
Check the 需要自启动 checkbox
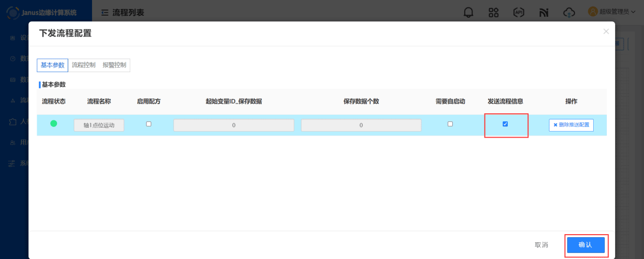coord(450,124)
